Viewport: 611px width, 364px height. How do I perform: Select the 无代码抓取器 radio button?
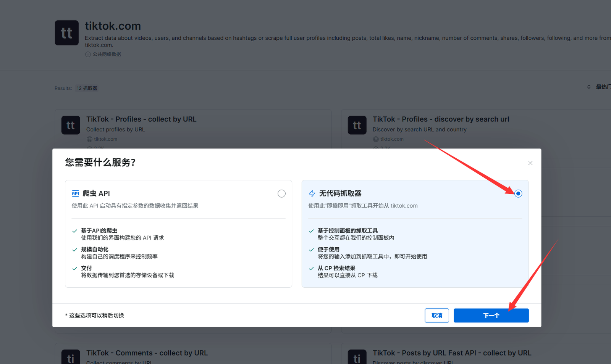518,193
